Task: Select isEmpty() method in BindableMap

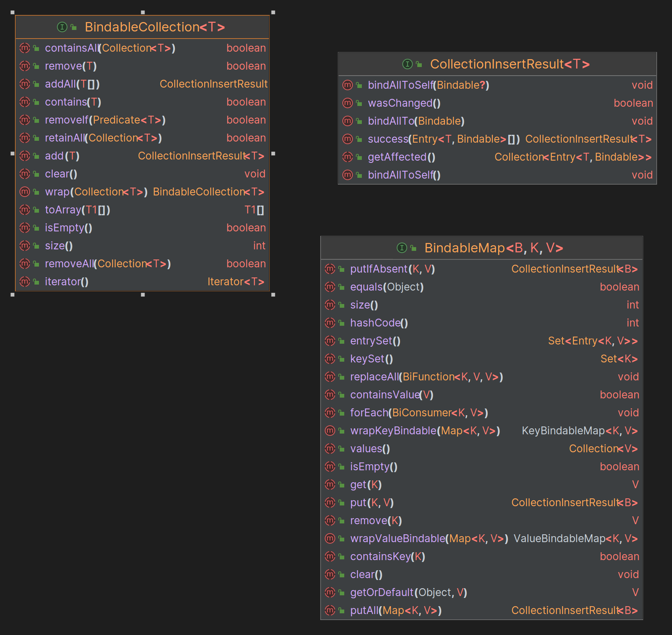Action: [x=482, y=467]
